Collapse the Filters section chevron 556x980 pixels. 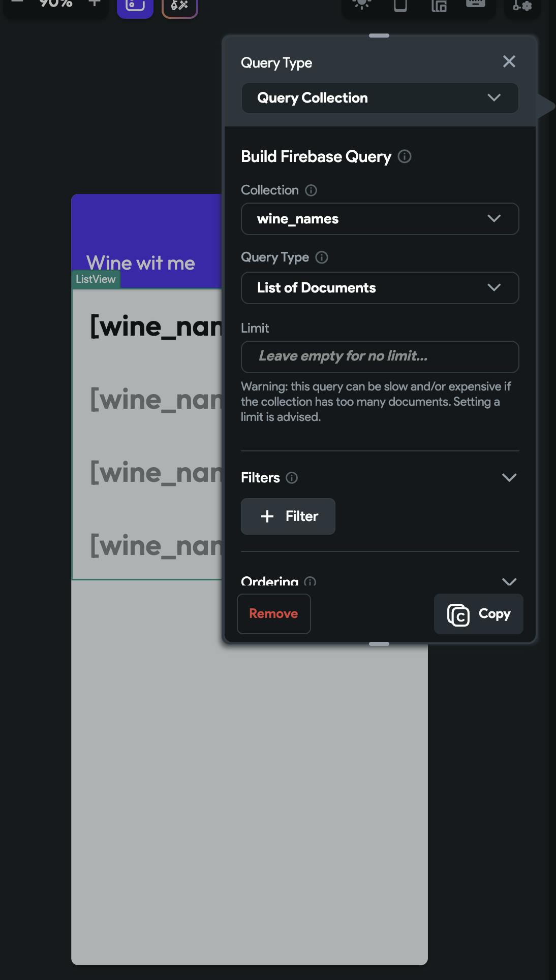click(x=509, y=478)
